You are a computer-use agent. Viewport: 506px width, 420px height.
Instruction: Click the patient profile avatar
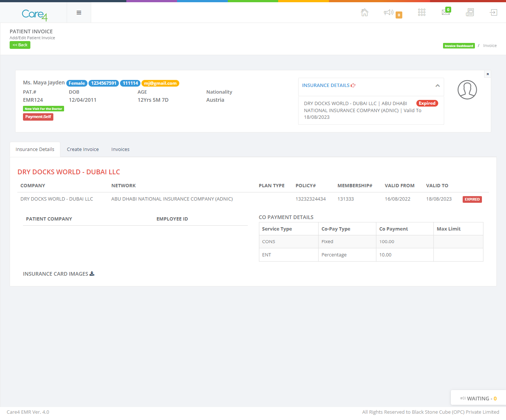click(x=467, y=90)
